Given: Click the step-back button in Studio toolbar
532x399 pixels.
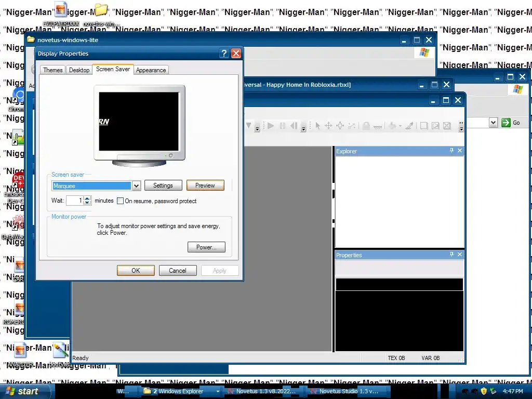Looking at the screenshot, I should tap(294, 126).
